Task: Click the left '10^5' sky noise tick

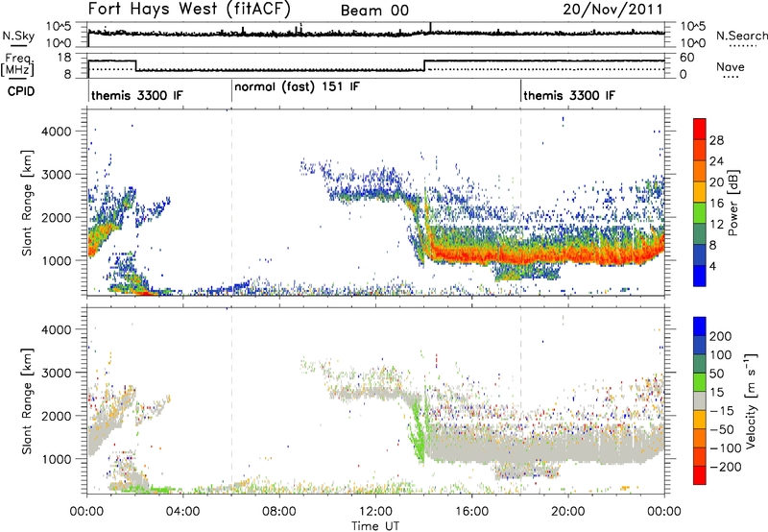Action: (x=59, y=27)
